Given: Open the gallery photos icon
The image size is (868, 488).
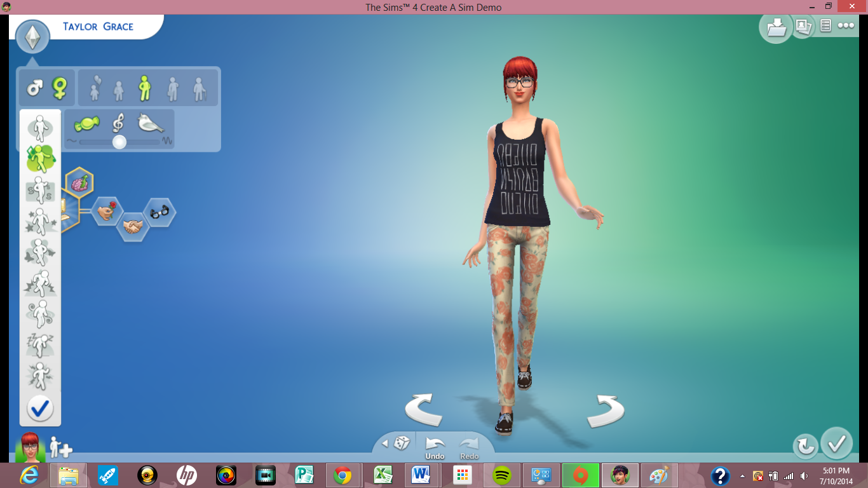Looking at the screenshot, I should [803, 26].
